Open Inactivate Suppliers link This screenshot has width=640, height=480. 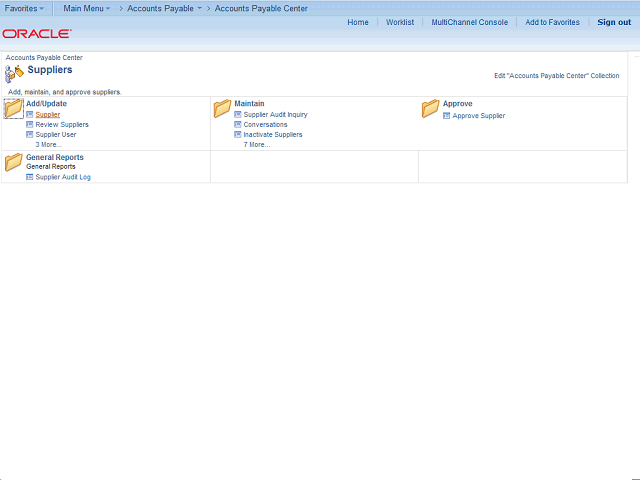point(273,134)
